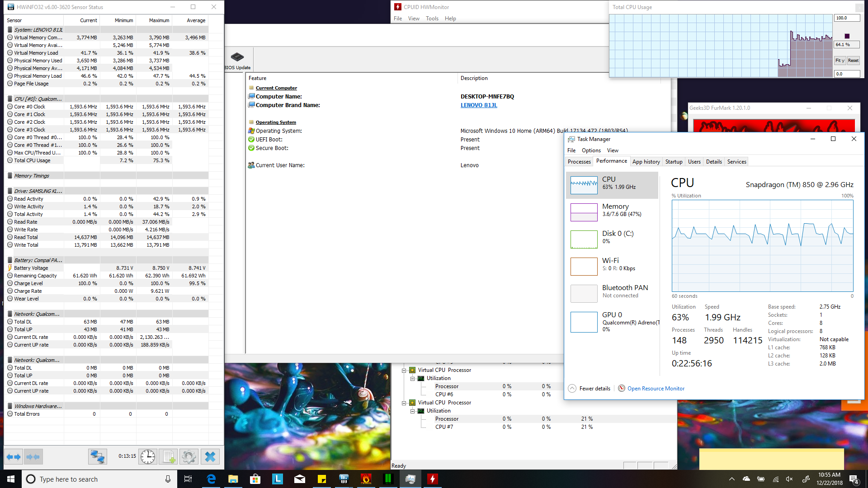Collapse Fewer details chevron in Task Manager
Viewport: 868px width, 488px height.
click(x=572, y=389)
